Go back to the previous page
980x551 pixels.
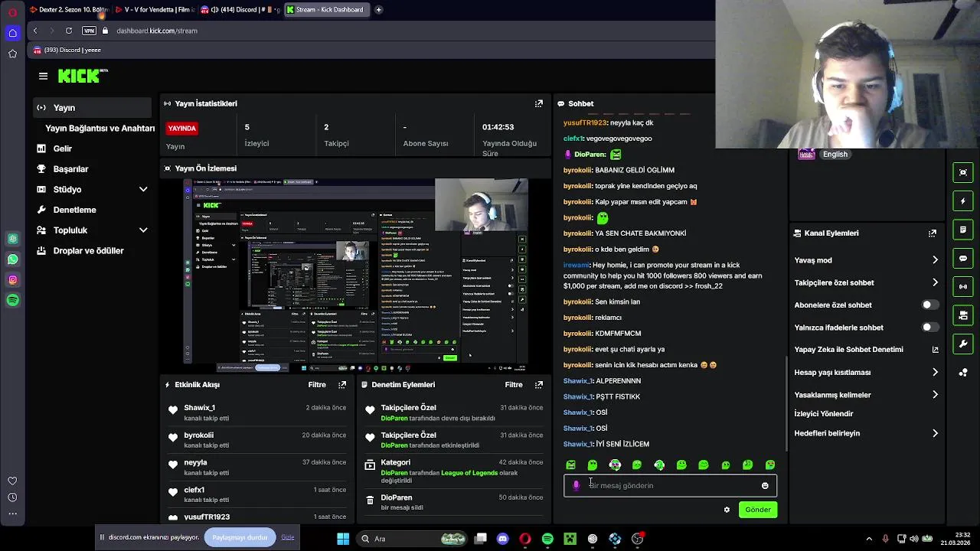click(35, 31)
